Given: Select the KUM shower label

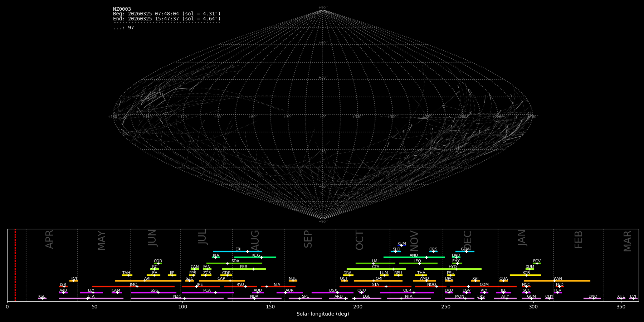Looking at the screenshot, I should [x=402, y=244].
